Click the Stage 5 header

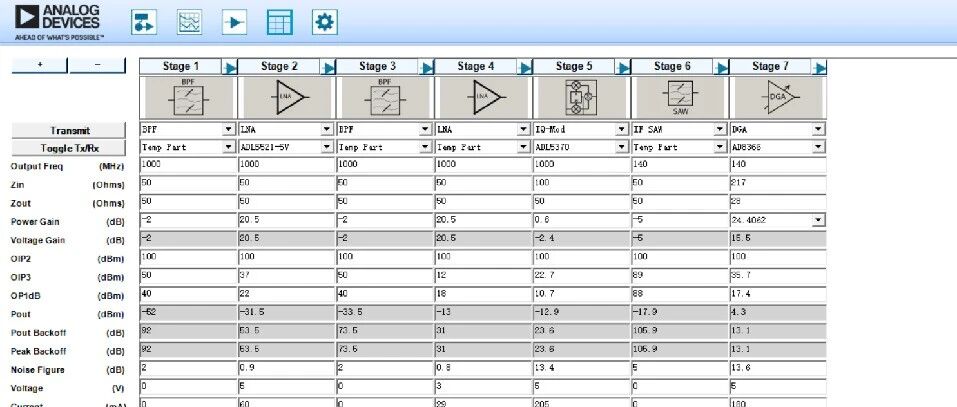[x=574, y=67]
